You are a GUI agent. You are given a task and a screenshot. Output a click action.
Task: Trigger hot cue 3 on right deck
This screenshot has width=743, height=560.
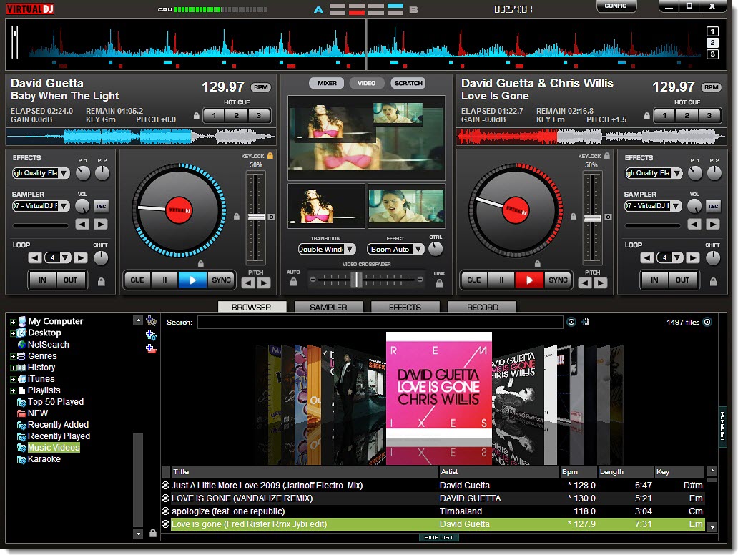click(x=709, y=116)
